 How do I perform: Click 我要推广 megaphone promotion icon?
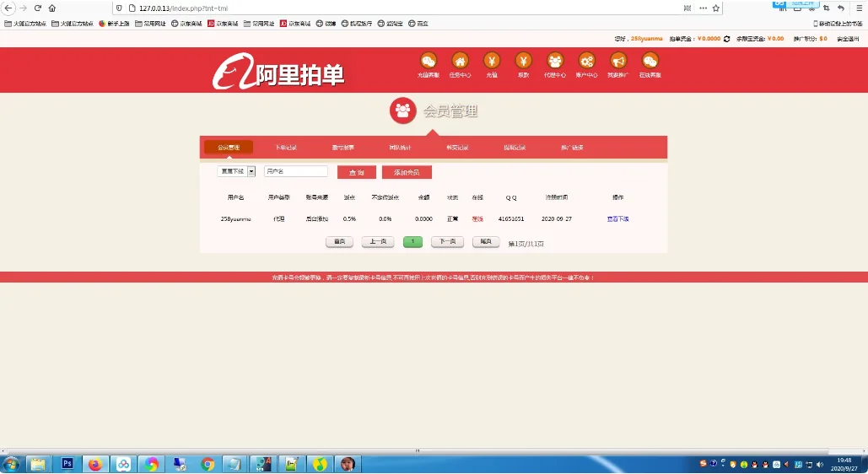618,61
